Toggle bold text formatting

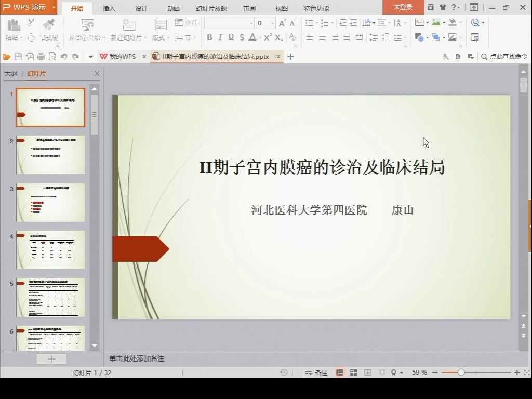coord(209,37)
